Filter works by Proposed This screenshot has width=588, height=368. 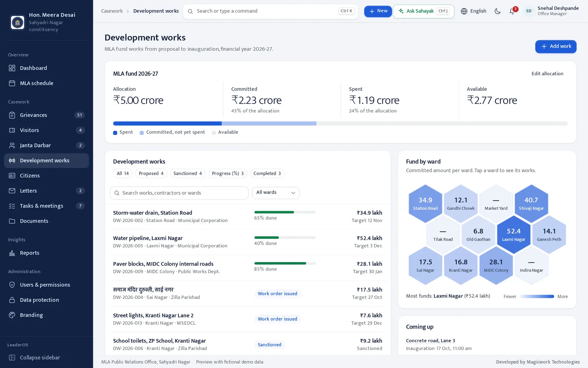(151, 173)
